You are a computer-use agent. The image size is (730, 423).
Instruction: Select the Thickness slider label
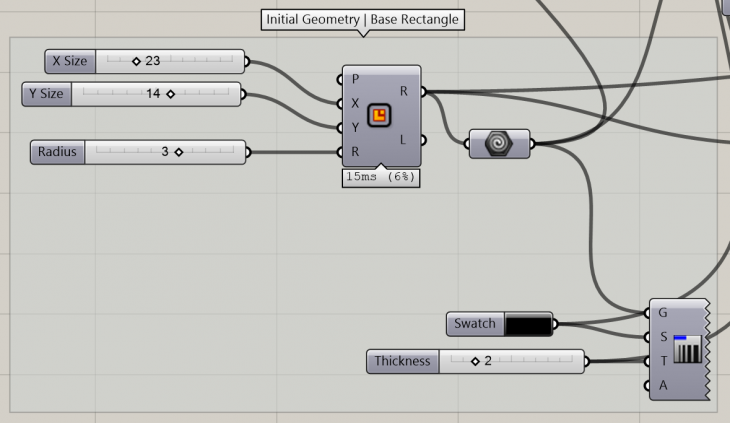(x=403, y=361)
